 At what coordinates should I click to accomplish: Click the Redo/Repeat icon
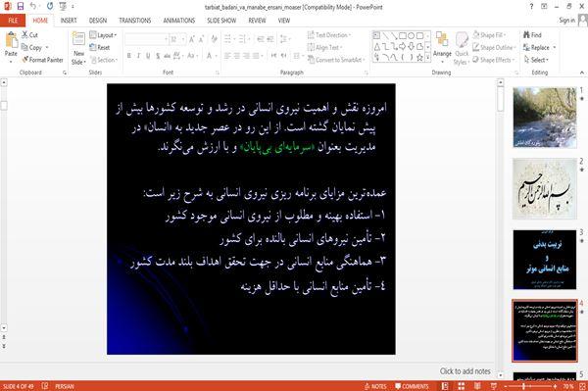click(50, 7)
